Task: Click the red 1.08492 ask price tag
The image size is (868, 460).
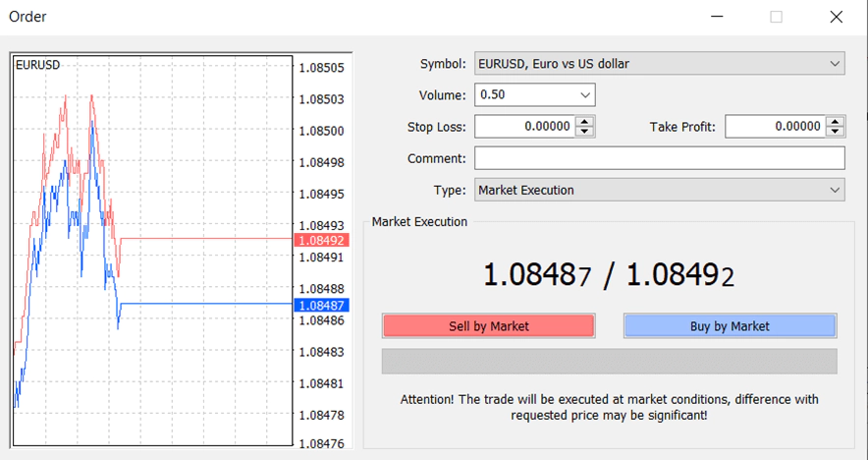Action: (319, 239)
